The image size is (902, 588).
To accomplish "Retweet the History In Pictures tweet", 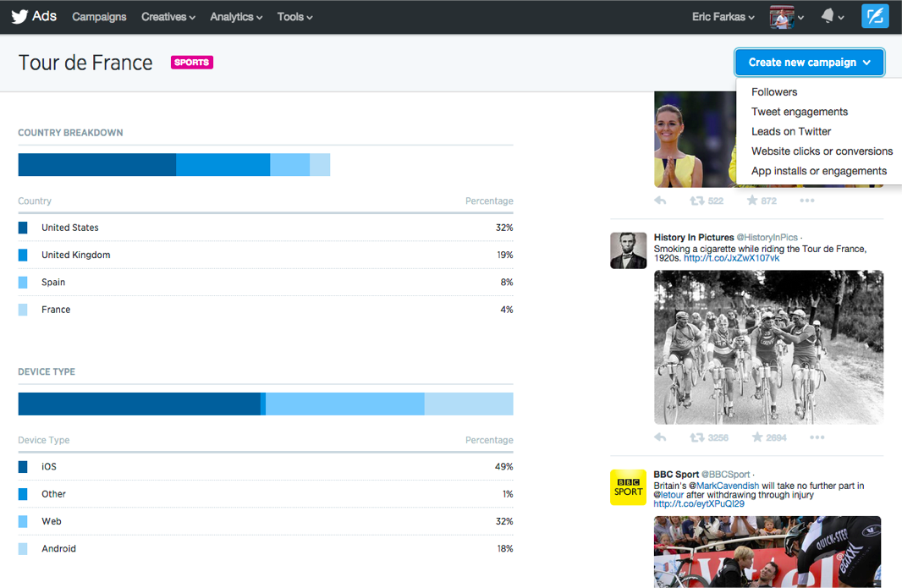I will pyautogui.click(x=697, y=437).
